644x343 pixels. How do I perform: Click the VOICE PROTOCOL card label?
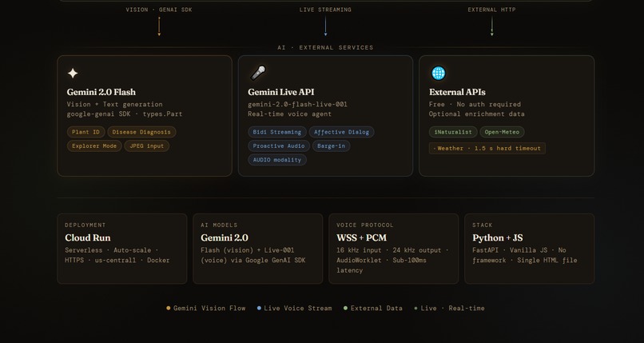click(x=365, y=225)
